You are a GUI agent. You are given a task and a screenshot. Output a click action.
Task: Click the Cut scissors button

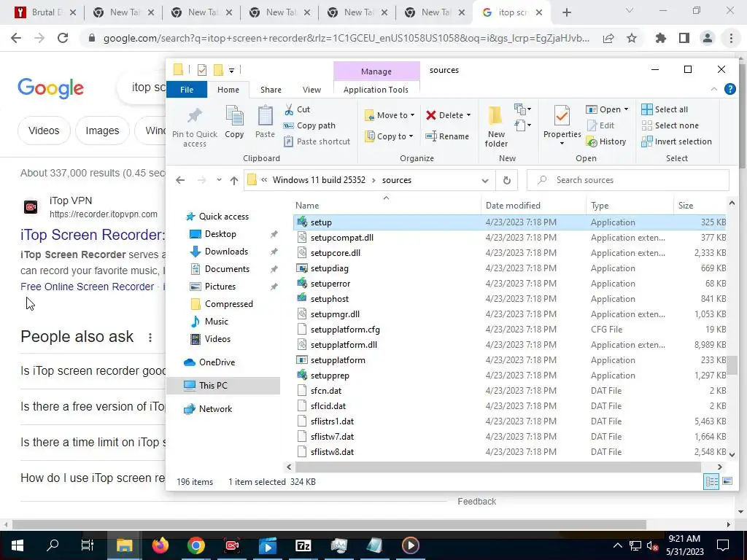click(298, 109)
